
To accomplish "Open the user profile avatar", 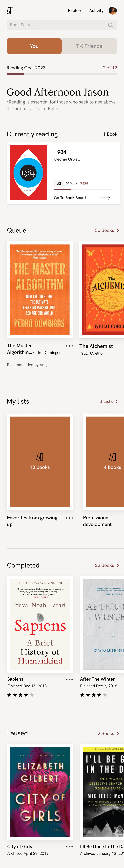I will coord(113,11).
